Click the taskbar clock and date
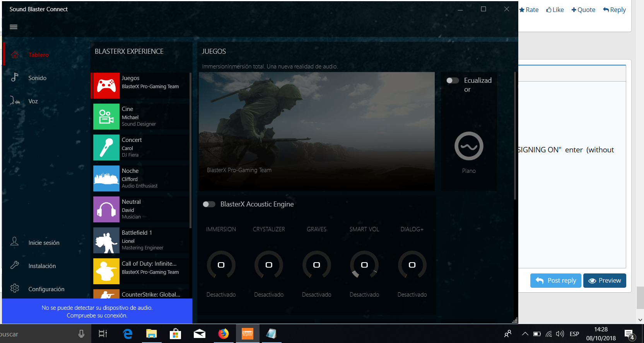Image resolution: width=644 pixels, height=343 pixels. [x=601, y=334]
